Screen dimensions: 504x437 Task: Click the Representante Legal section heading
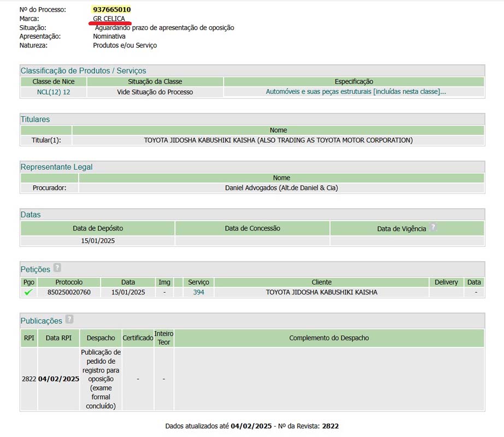56,167
